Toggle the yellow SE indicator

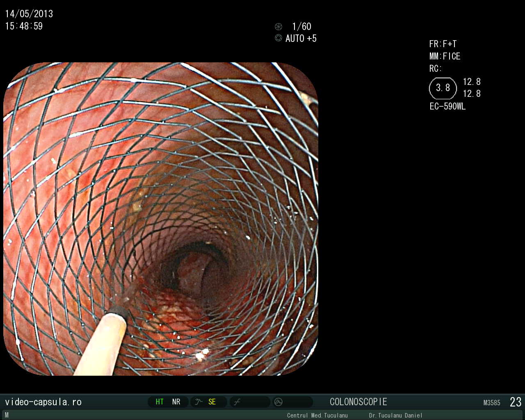pos(212,402)
